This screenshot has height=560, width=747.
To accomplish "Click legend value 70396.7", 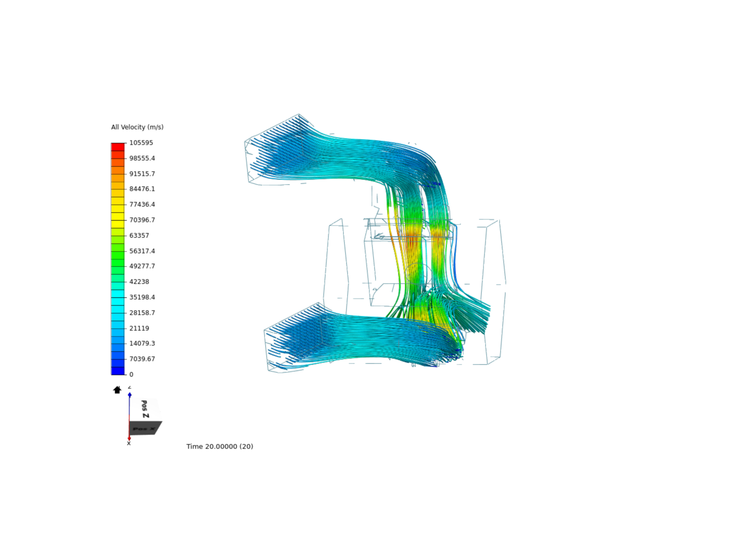I will pos(142,220).
